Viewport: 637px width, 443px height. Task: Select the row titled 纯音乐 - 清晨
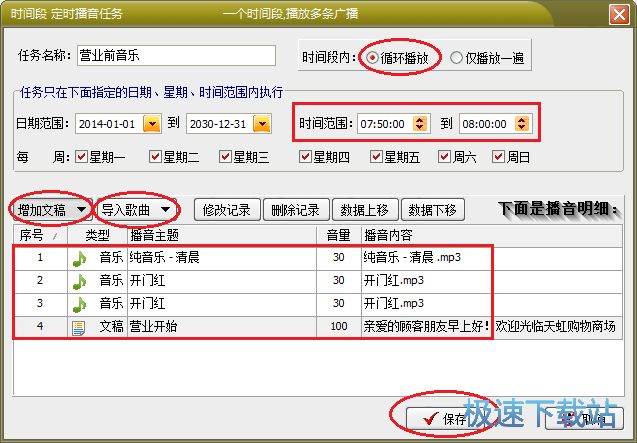tap(318, 258)
